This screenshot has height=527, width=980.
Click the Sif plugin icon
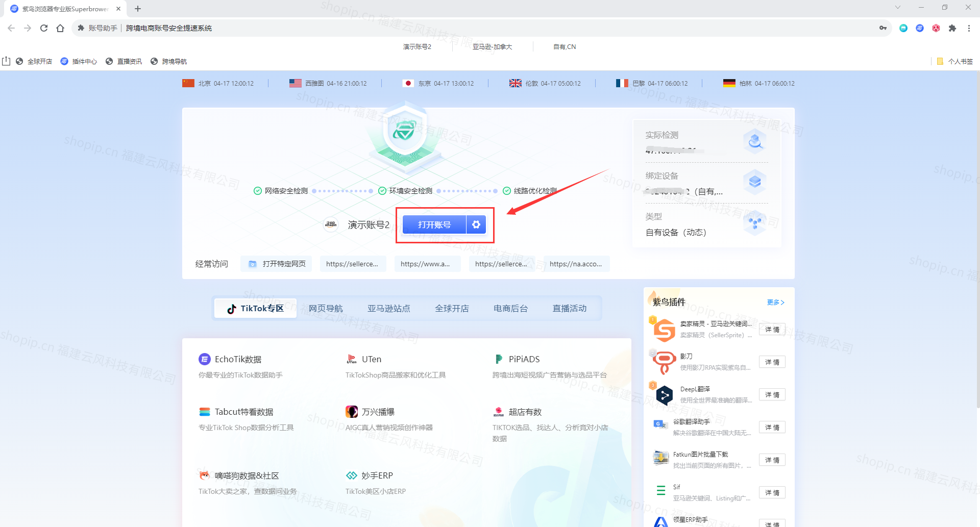click(x=661, y=490)
